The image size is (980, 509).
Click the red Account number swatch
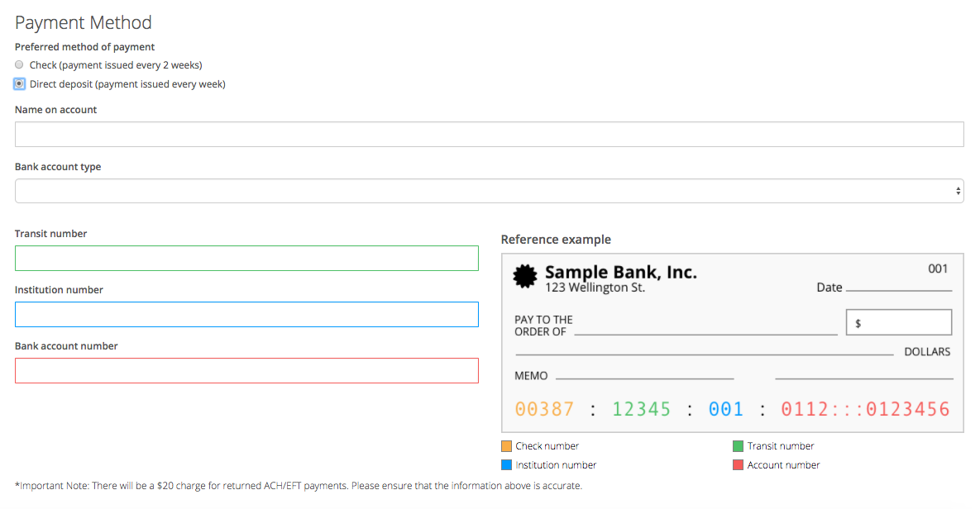[739, 464]
